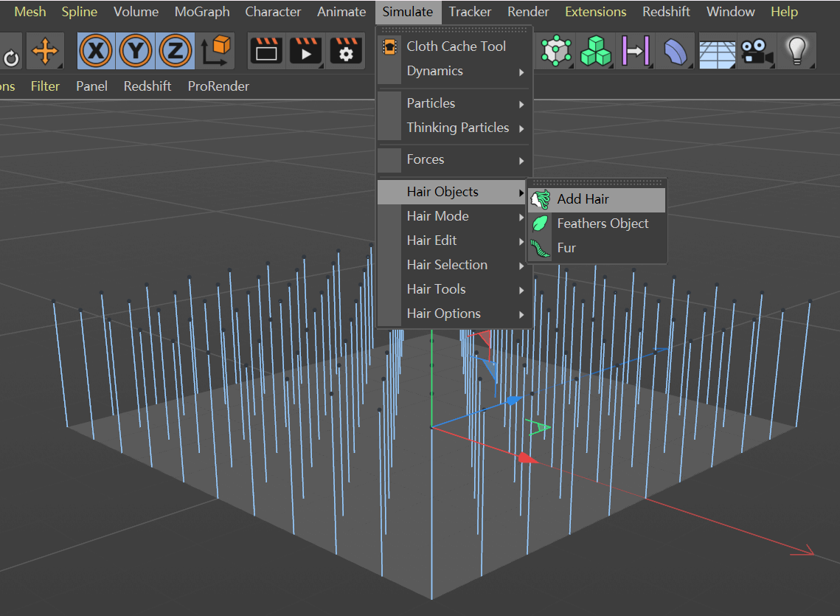Click the green triangular plane handle

(538, 426)
